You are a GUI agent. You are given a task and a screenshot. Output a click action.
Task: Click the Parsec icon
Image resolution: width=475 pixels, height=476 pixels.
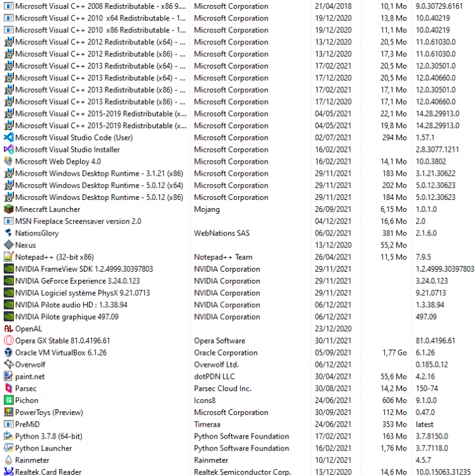[x=8, y=388]
